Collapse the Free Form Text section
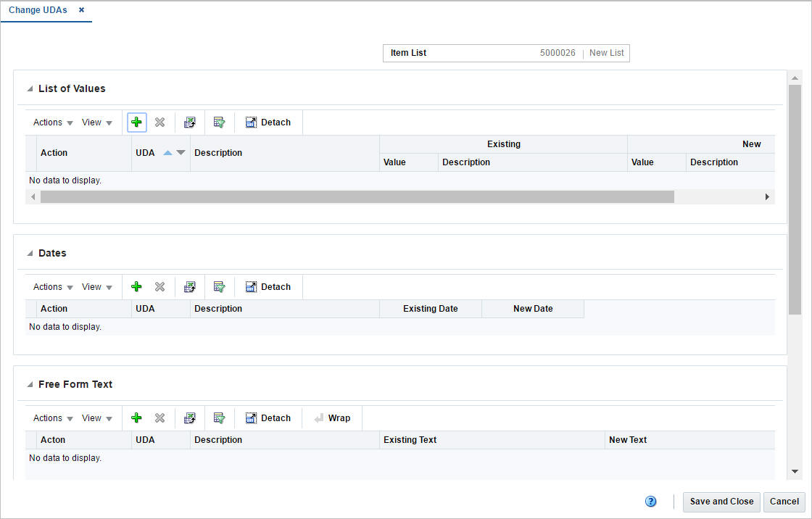The height and width of the screenshot is (519, 812). pyautogui.click(x=30, y=384)
